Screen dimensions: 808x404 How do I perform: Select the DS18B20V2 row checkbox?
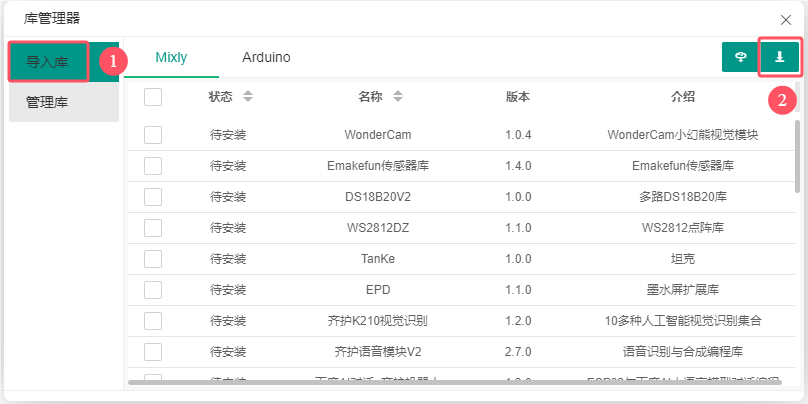153,197
